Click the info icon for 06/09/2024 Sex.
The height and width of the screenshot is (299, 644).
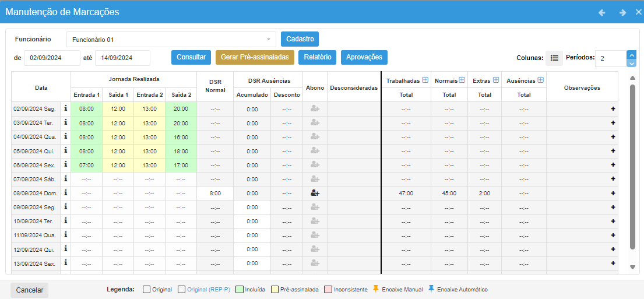coord(66,165)
